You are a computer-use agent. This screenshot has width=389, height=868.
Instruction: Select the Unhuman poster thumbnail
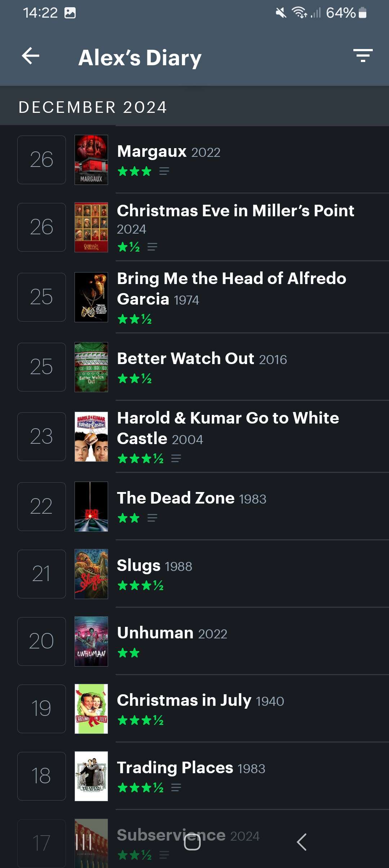click(x=91, y=641)
